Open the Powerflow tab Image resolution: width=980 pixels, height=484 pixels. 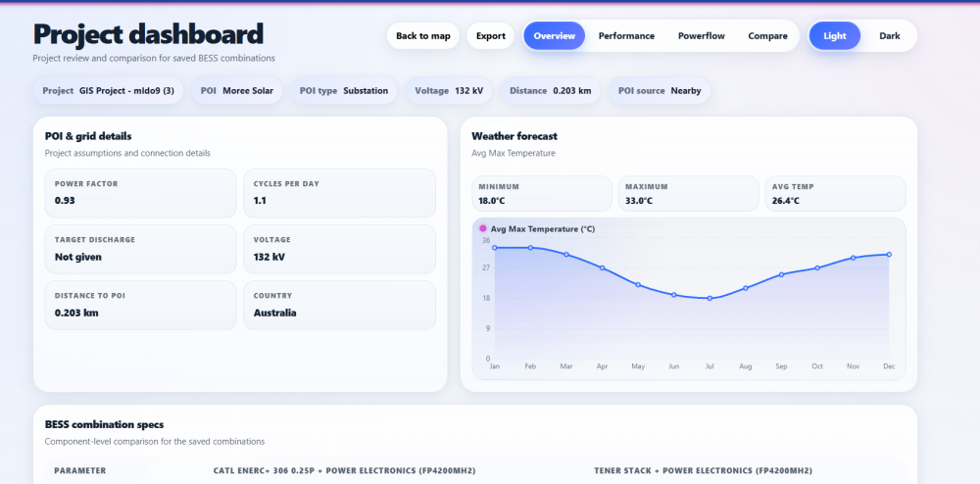coord(702,35)
